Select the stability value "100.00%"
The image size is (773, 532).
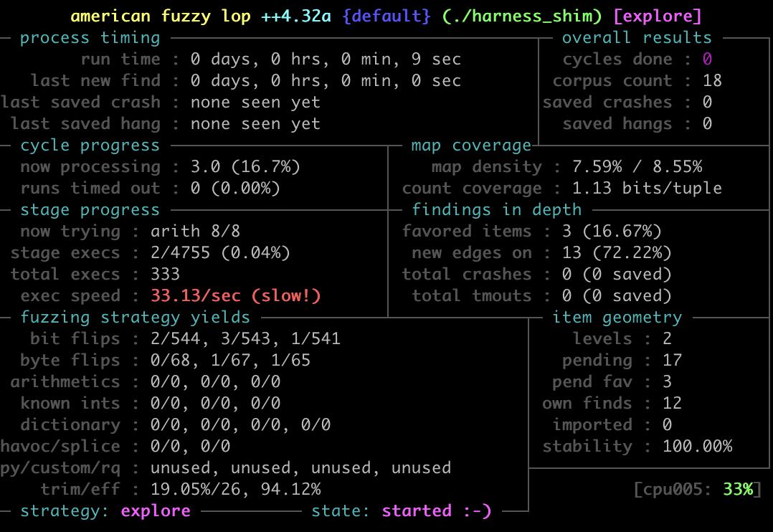tap(697, 447)
